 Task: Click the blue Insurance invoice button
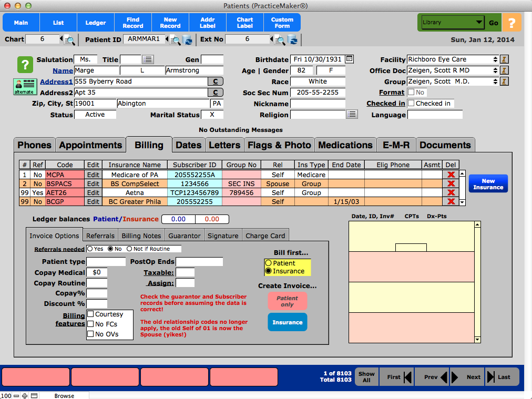tap(288, 322)
